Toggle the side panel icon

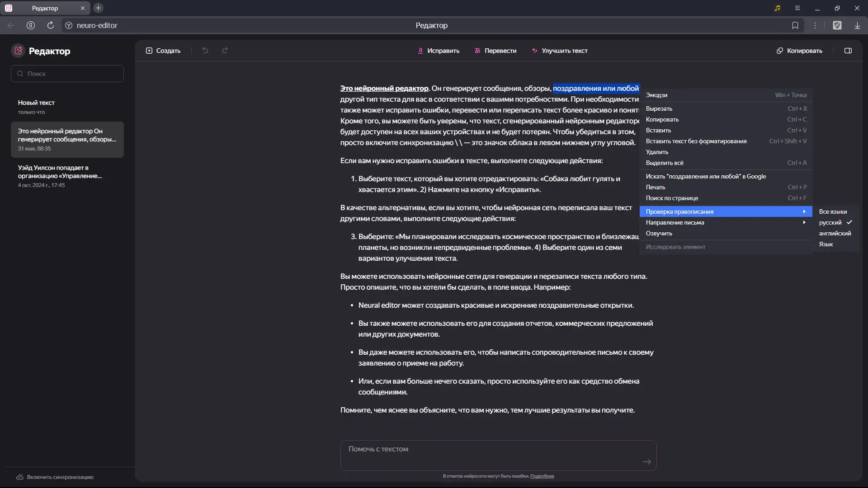(848, 51)
